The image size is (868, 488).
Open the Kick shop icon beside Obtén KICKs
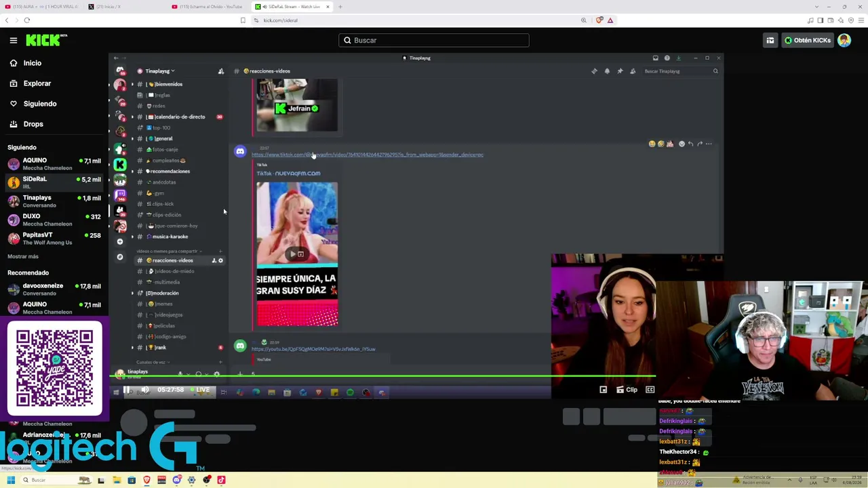tap(770, 41)
